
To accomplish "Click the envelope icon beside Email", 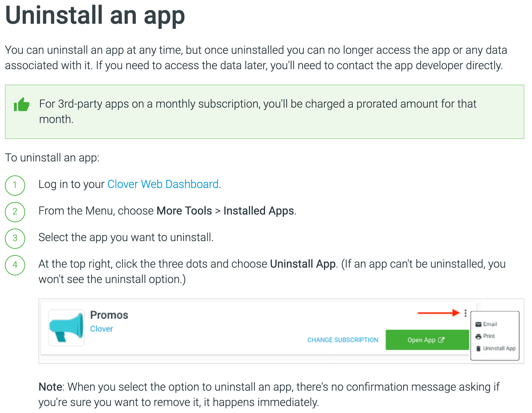I will [x=478, y=324].
